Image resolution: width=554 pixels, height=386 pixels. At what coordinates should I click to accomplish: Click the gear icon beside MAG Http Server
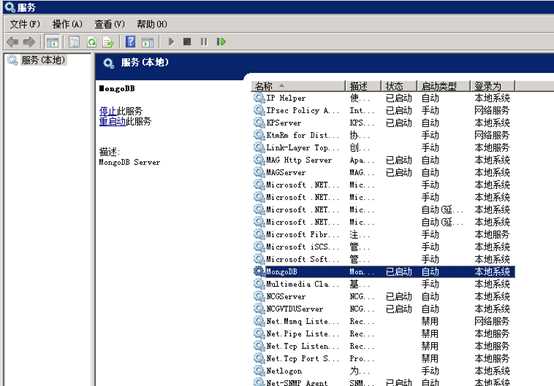[259, 160]
